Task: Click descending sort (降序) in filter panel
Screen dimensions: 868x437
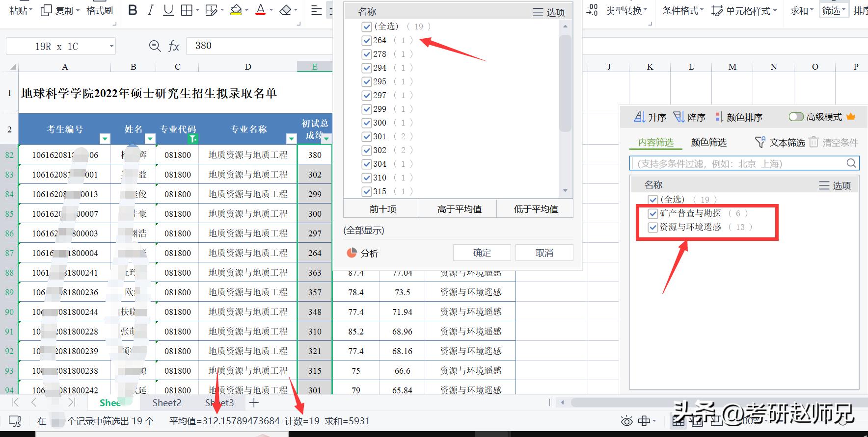Action: point(689,117)
